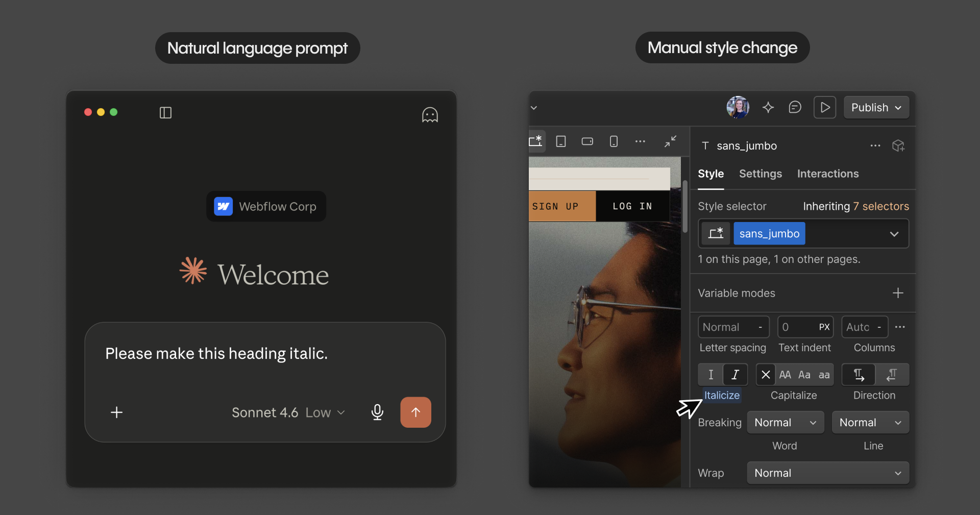Click into the heading italic prompt text field

pyautogui.click(x=216, y=353)
